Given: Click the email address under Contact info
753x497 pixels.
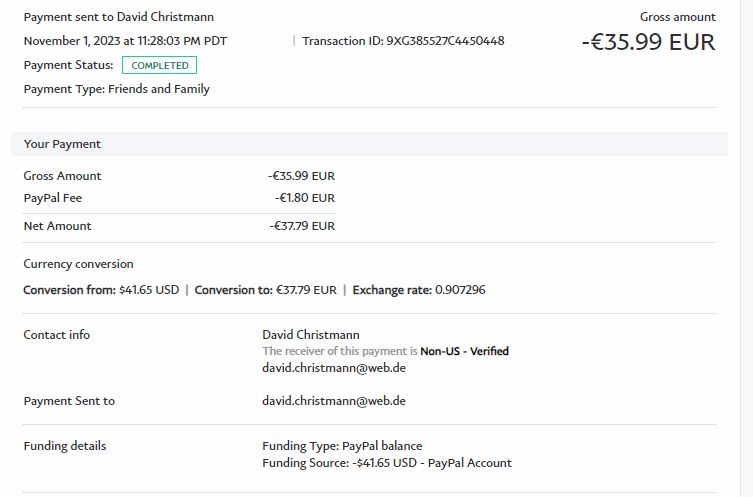Looking at the screenshot, I should 333,367.
